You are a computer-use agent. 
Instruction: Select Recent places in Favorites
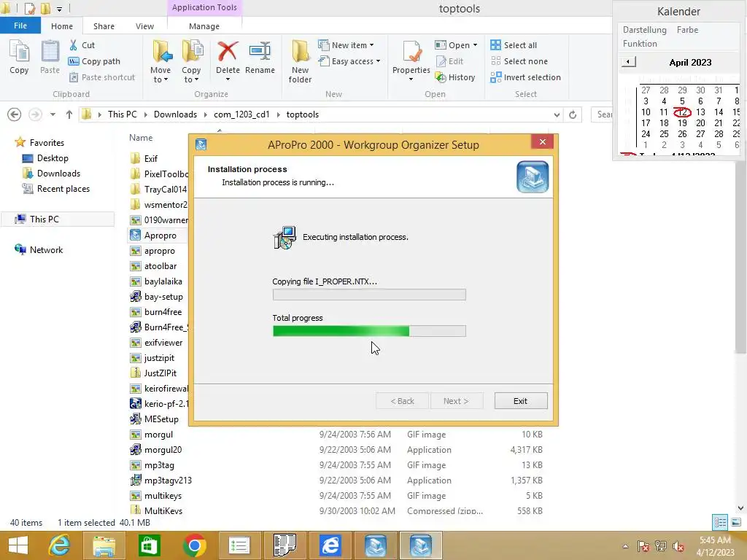click(63, 189)
